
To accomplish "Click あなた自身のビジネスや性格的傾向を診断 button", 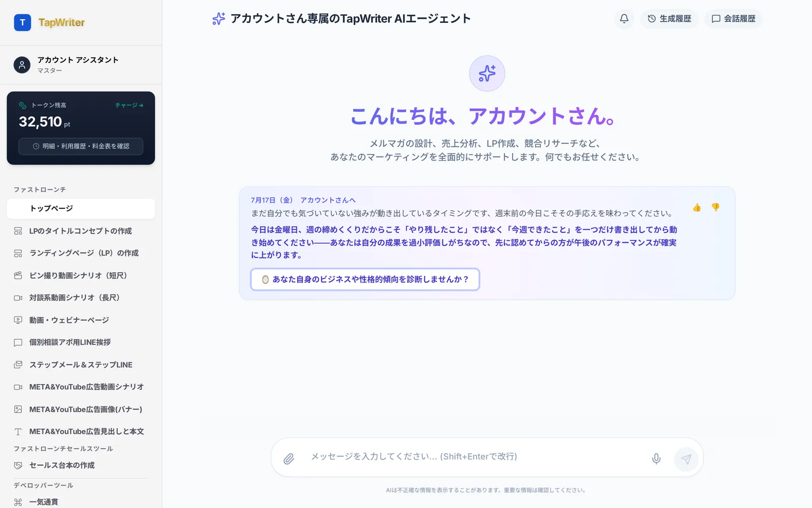I will [365, 279].
